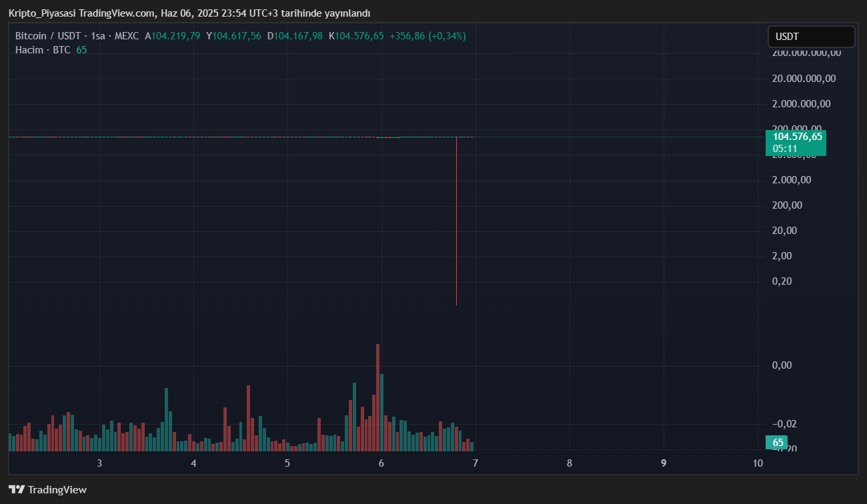Click the TradingView logo icon
867x504 pixels.
(17, 489)
